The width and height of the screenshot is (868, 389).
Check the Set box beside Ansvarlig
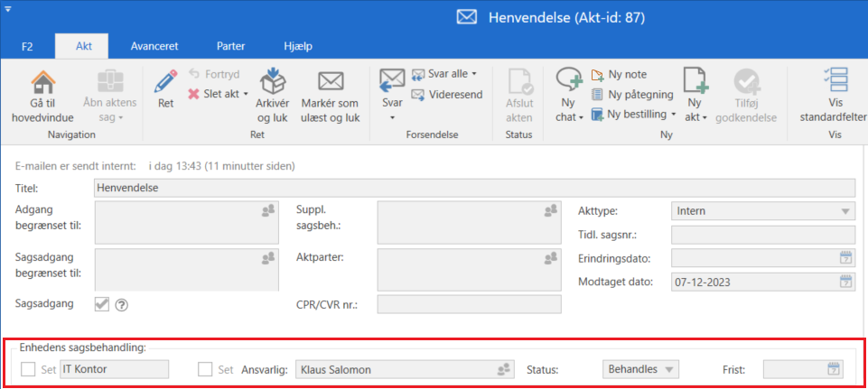[206, 368]
